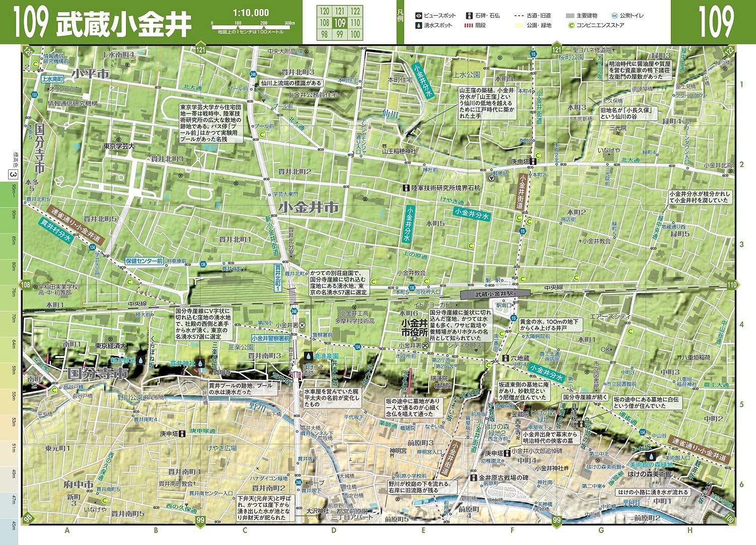Viewport: 756px width, 545px height.
Task: Click the dashed 古道・旧道 legend line
Action: pos(519,15)
